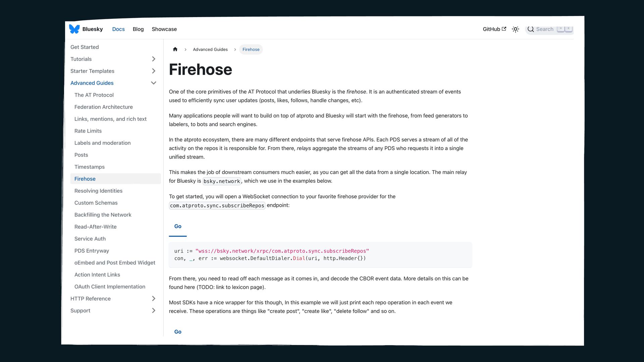Open Backfilling the Network guide
The image size is (644, 362).
[103, 215]
